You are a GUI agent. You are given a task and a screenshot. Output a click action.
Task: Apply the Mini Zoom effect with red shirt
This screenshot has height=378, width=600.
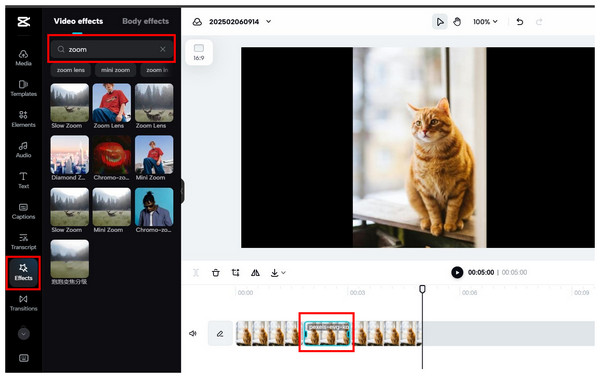point(154,155)
